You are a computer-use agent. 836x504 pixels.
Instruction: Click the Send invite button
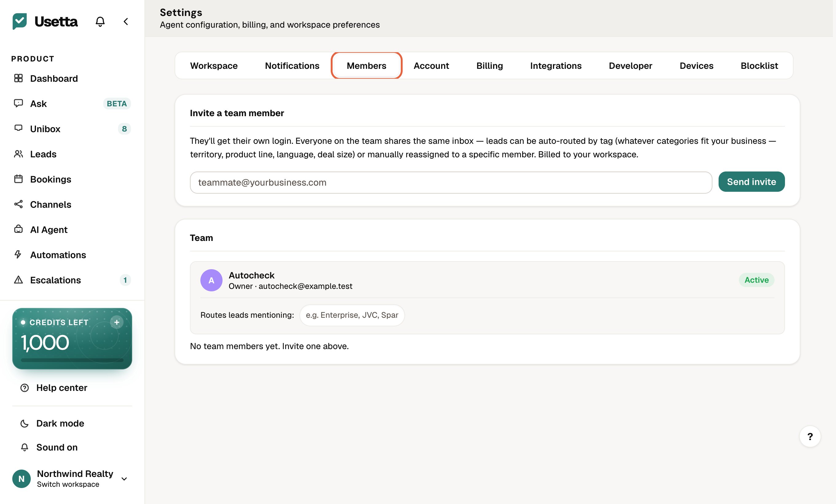point(751,182)
